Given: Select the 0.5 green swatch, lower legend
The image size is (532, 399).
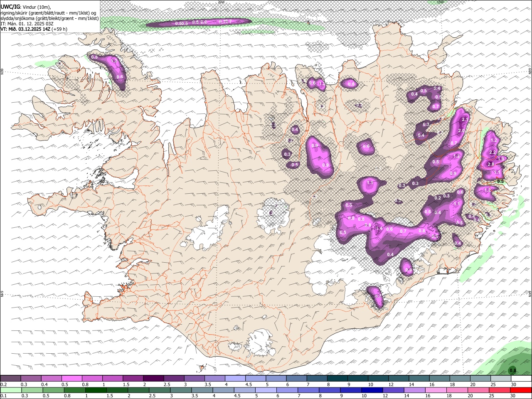Looking at the screenshot, I should pos(54,390).
